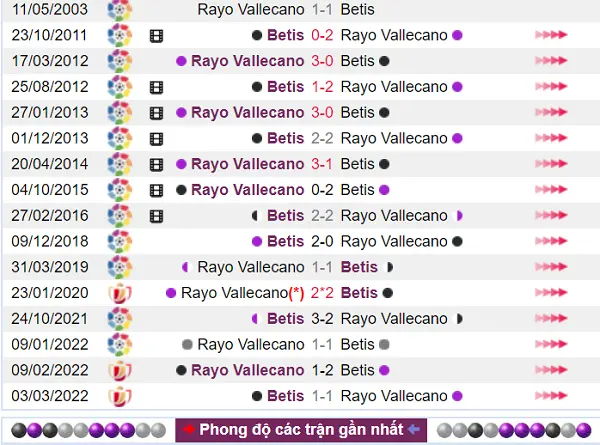The image size is (600, 445).
Task: Open video icon for 27/02/2016 match
Action: coord(156,216)
